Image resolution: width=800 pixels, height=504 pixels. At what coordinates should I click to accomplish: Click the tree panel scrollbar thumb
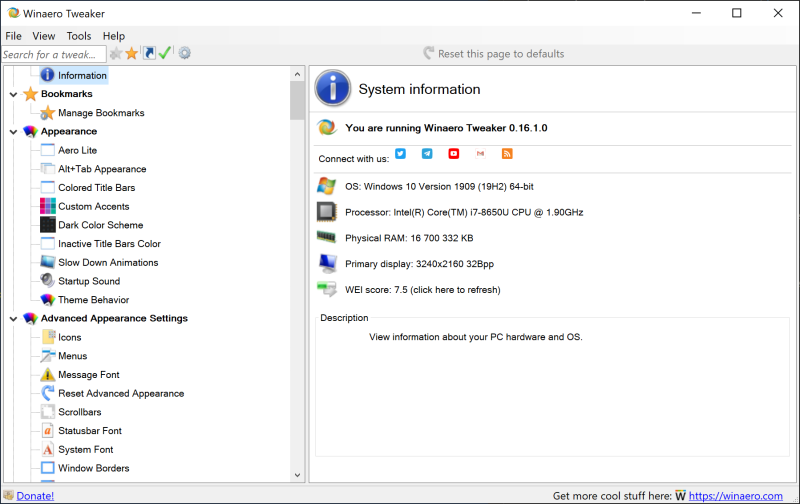tap(297, 100)
